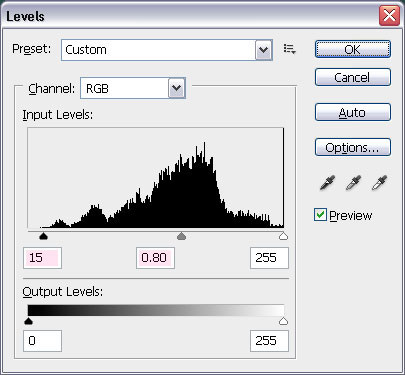
Task: Open the preset options menu icon
Action: 289,49
